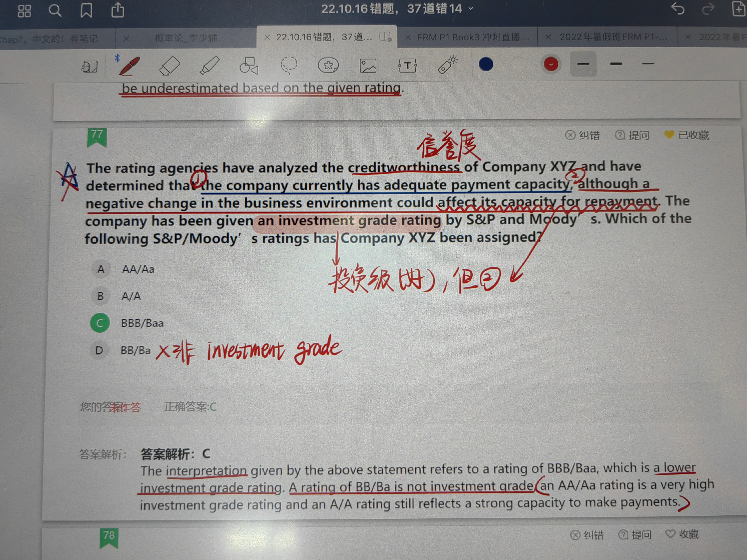This screenshot has width=747, height=560.
Task: Select the eraser tool
Action: click(170, 65)
